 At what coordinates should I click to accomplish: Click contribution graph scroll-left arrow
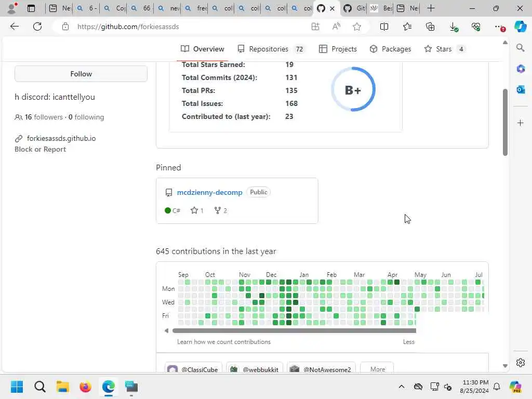(166, 330)
